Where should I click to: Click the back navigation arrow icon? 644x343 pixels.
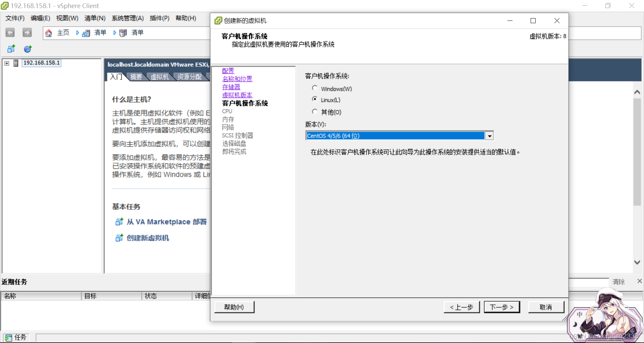coord(10,33)
